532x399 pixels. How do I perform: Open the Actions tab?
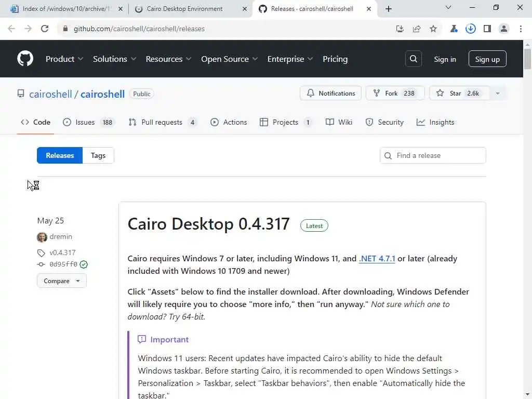pyautogui.click(x=229, y=122)
